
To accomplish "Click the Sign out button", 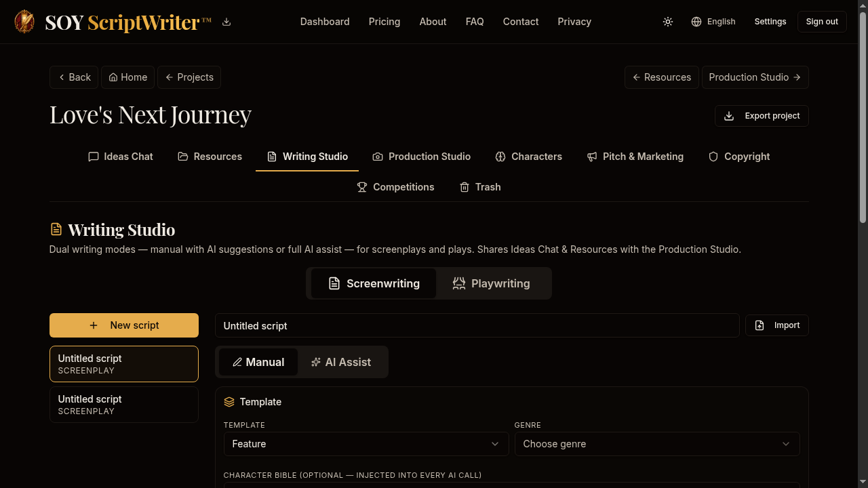I will pos(822,22).
